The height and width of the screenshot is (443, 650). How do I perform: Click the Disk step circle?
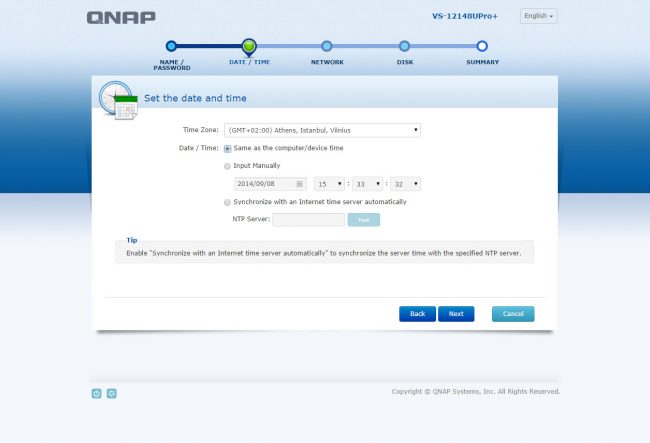(404, 46)
